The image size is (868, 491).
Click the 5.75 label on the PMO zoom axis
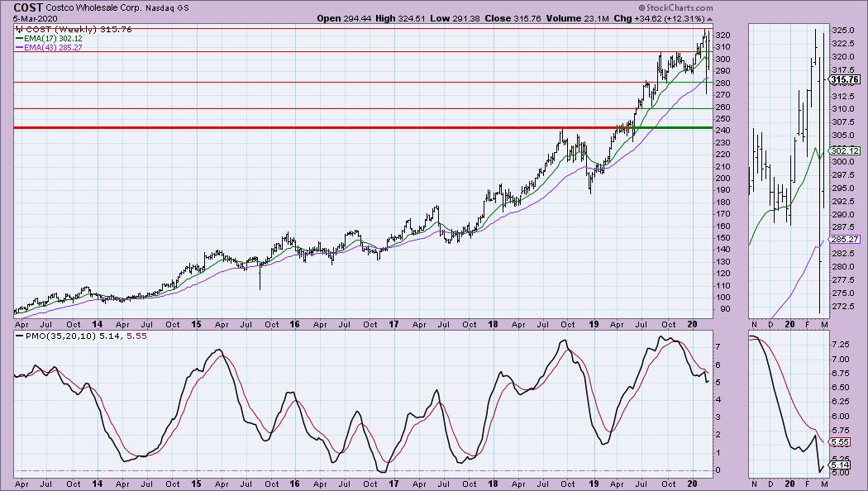click(x=841, y=430)
